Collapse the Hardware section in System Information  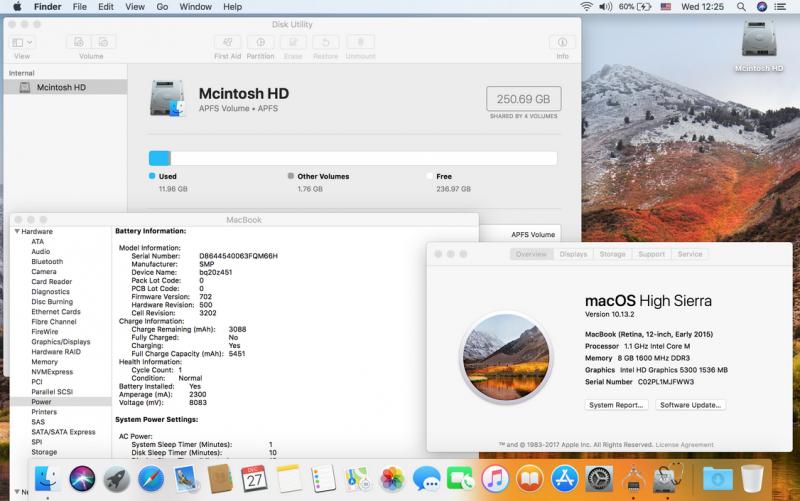point(17,231)
